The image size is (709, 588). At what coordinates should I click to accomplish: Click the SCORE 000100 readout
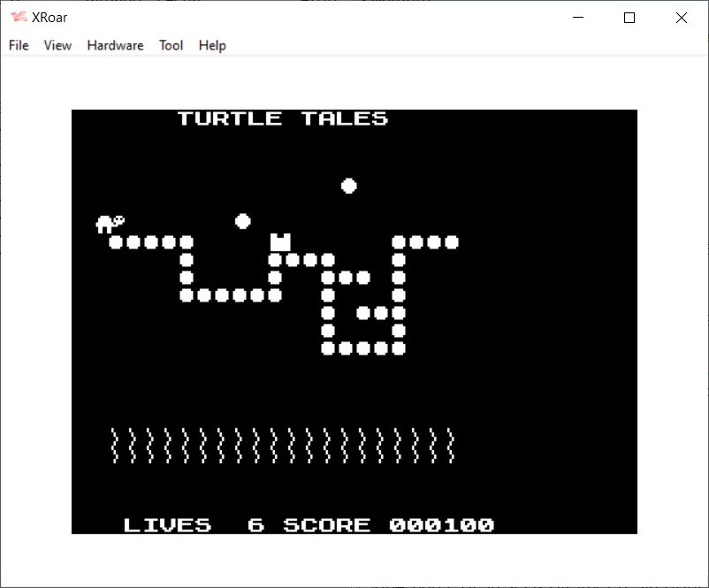point(388,525)
